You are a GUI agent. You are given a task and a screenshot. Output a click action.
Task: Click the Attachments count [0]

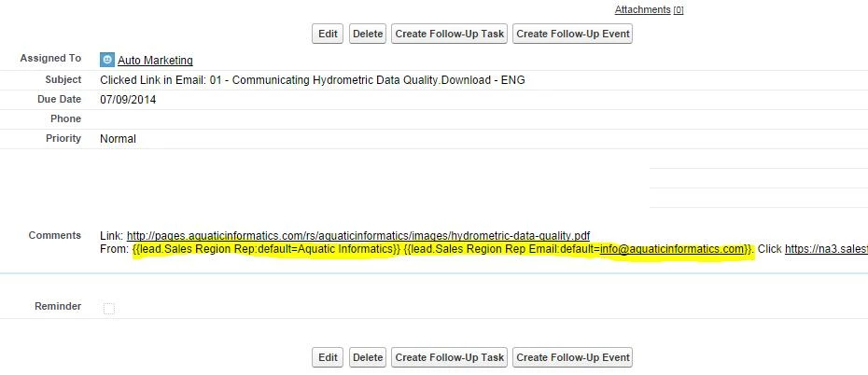coord(679,10)
